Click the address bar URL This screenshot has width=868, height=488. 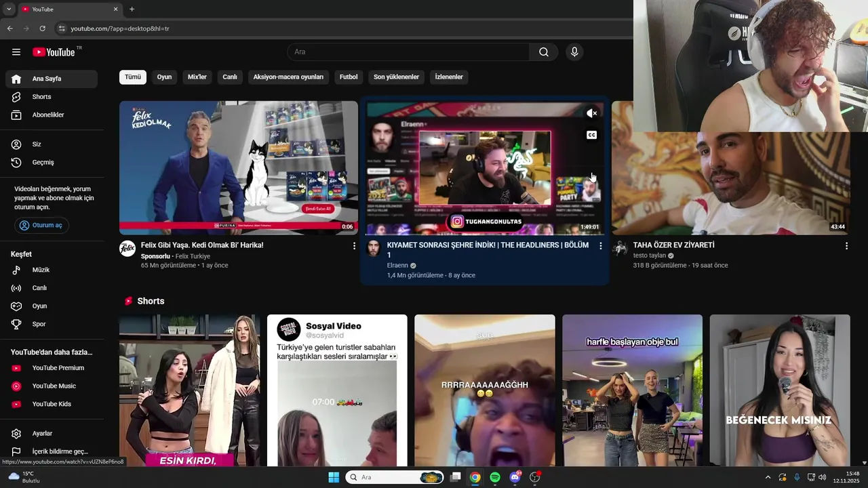coord(120,28)
